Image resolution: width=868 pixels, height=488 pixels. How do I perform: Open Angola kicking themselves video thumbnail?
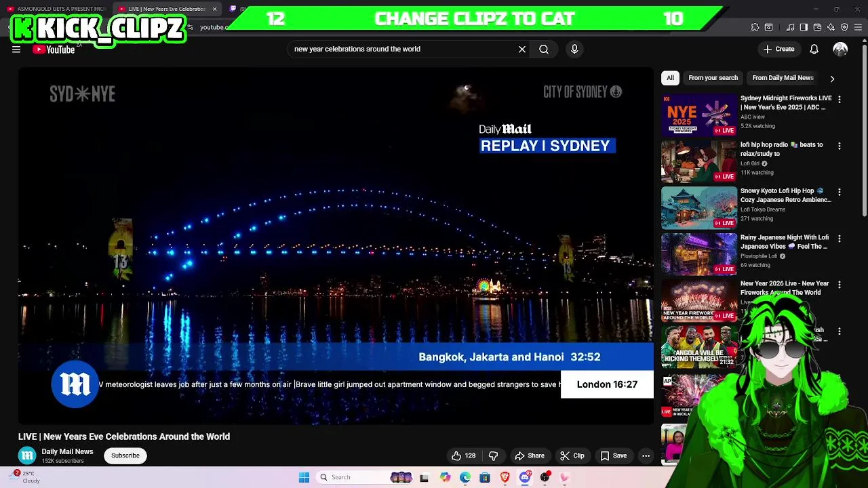point(699,346)
